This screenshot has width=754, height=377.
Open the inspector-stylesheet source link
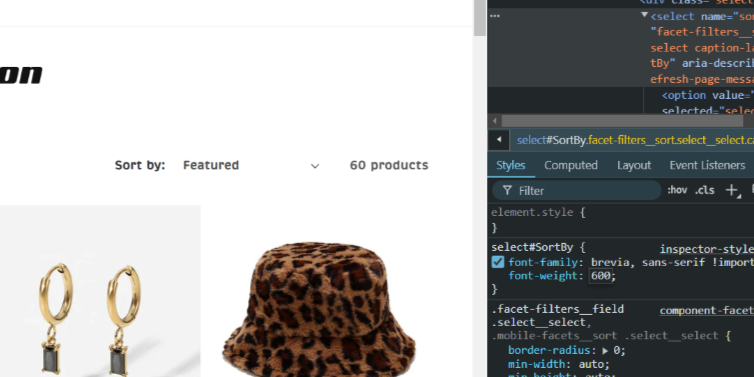tap(706, 249)
